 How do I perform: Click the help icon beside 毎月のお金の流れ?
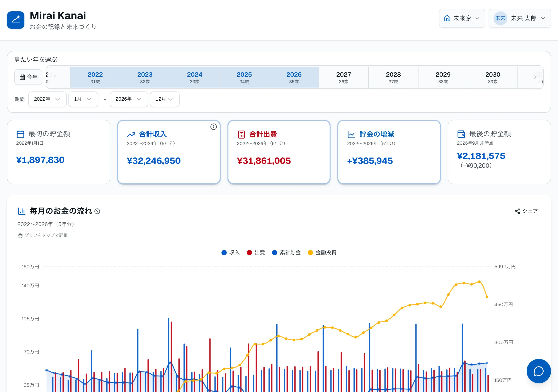[97, 211]
